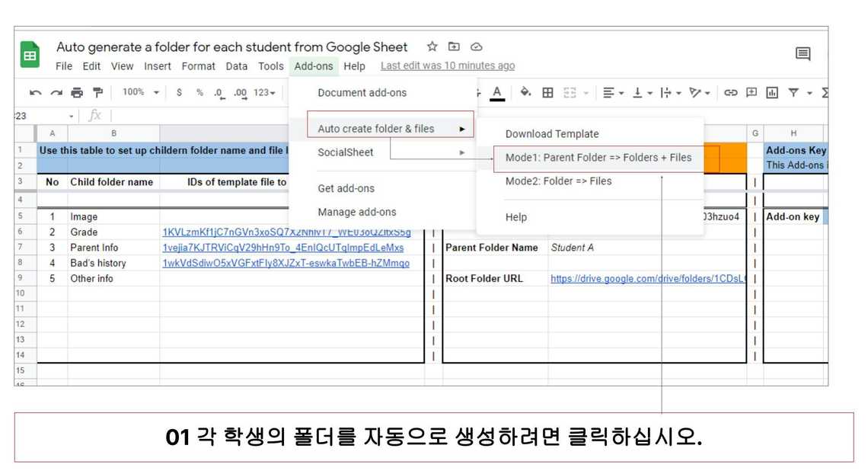
Task: Click Manage add-ons in menu
Action: [x=356, y=212]
